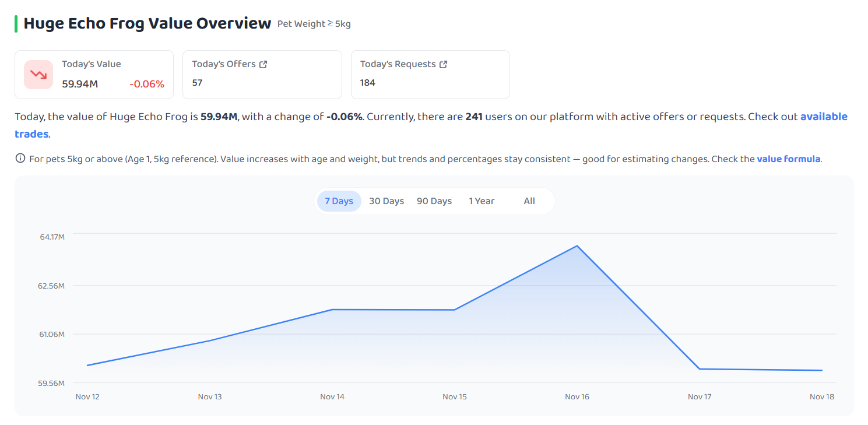Click the Nov 17 point on the line

pyautogui.click(x=700, y=369)
